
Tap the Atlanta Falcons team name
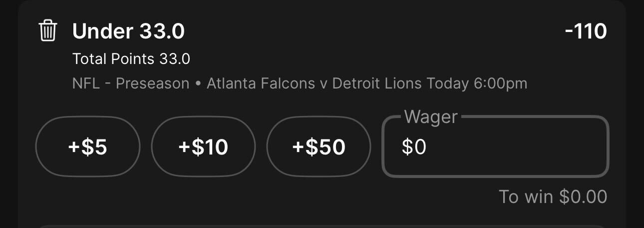pyautogui.click(x=261, y=83)
